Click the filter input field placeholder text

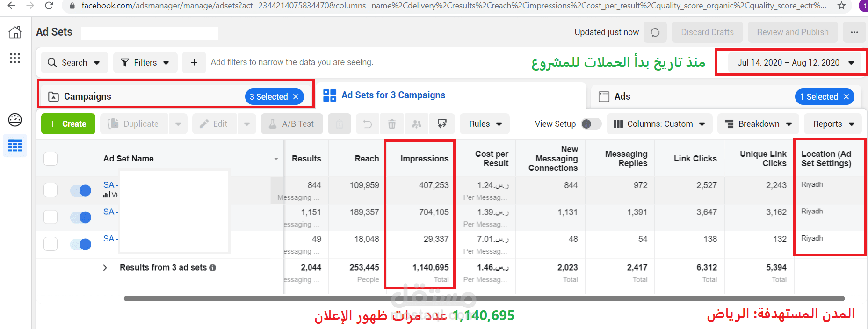(292, 62)
